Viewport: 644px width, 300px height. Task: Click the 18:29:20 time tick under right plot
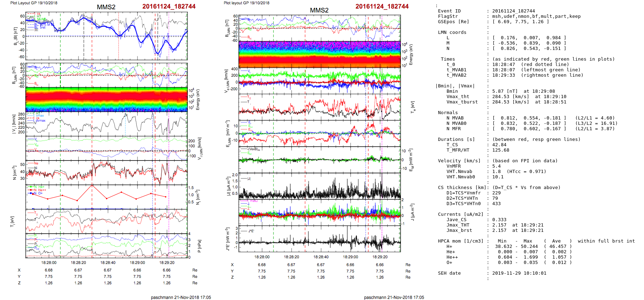point(380,257)
